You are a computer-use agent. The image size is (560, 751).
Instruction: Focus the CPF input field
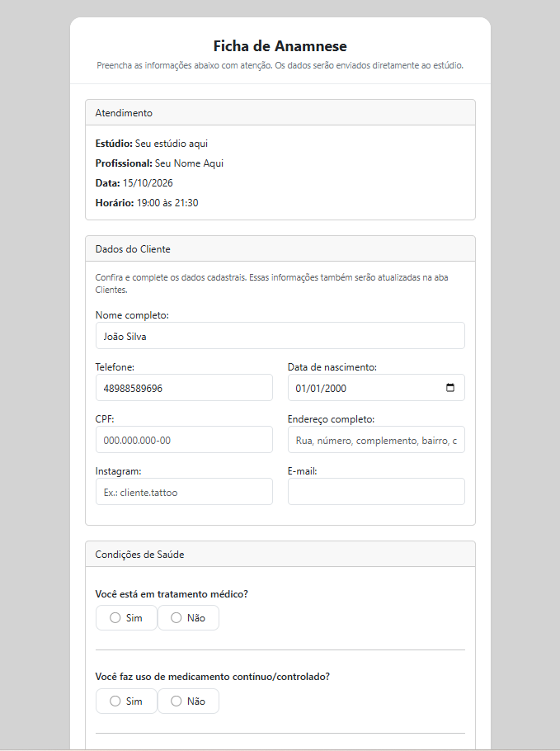click(184, 440)
